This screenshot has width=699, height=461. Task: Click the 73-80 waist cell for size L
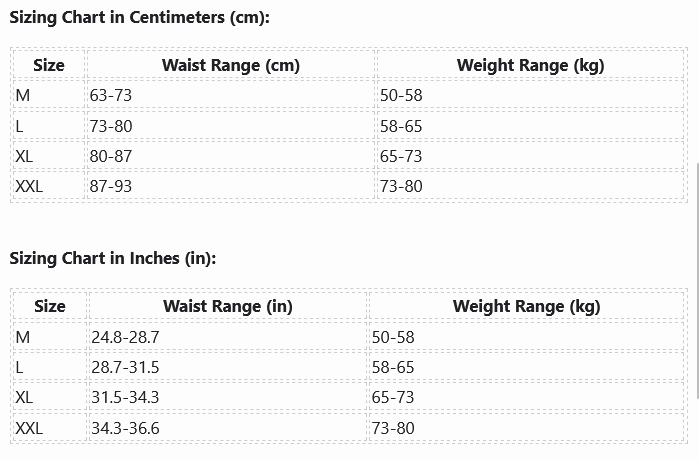[110, 126]
